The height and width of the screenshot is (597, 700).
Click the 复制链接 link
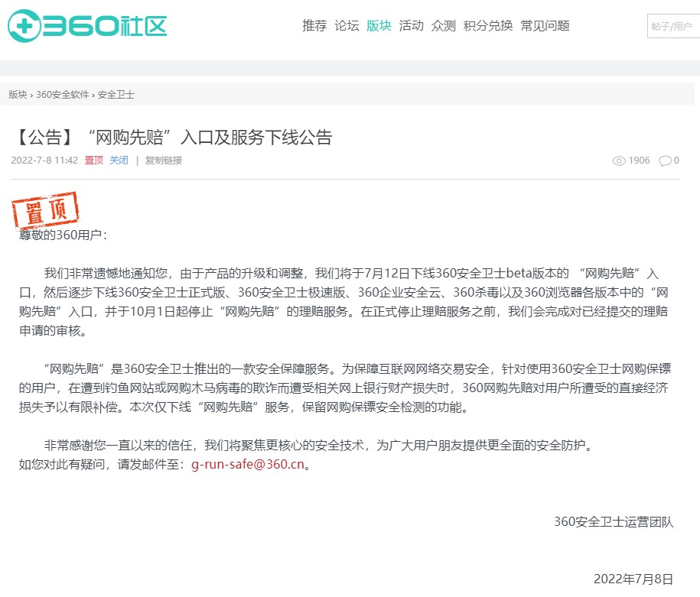click(x=164, y=161)
